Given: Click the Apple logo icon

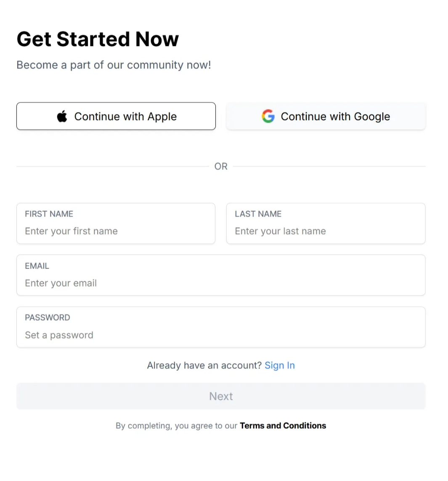Looking at the screenshot, I should pyautogui.click(x=62, y=116).
